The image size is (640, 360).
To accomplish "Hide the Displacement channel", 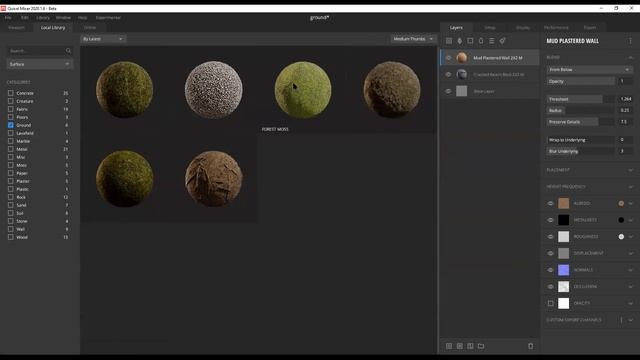I will [x=551, y=253].
